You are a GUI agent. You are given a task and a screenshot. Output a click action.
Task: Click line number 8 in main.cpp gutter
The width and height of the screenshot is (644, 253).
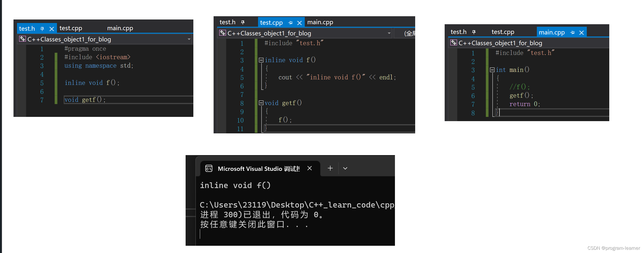473,113
